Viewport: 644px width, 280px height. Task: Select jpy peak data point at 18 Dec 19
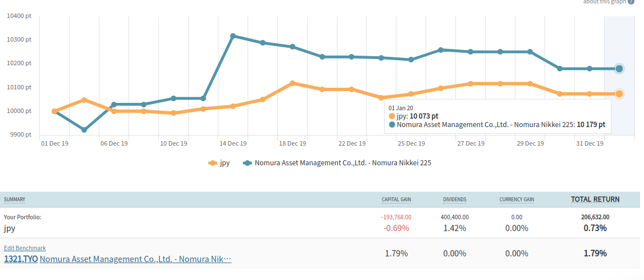[x=293, y=83]
